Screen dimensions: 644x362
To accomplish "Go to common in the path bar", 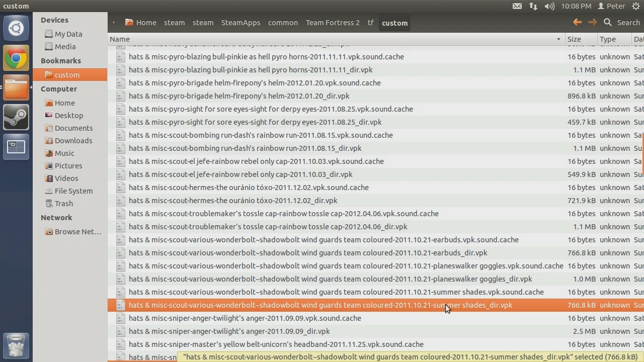I will tap(283, 23).
